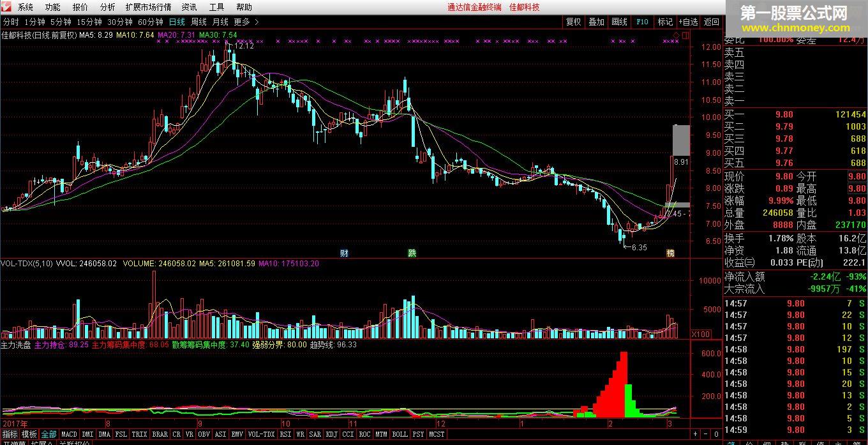
Task: Switch to 15分钟 chart period
Action: (89, 22)
